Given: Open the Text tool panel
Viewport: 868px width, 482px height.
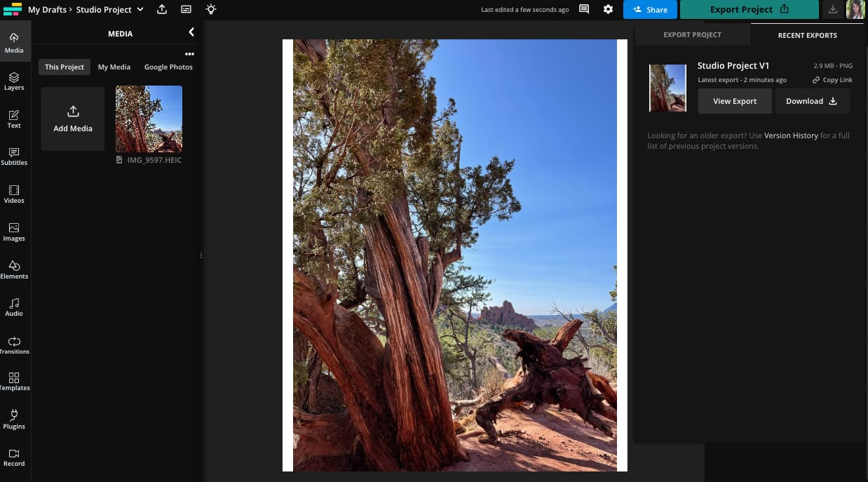Looking at the screenshot, I should 14,119.
